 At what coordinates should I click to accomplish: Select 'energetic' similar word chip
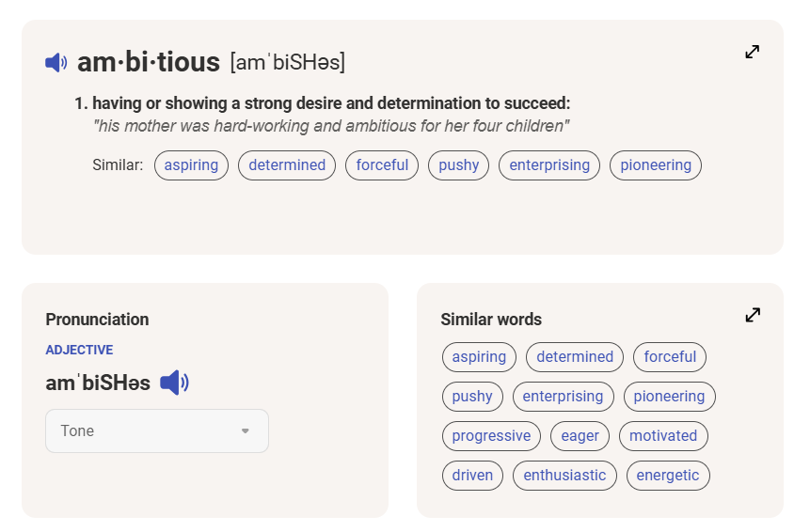pos(667,476)
